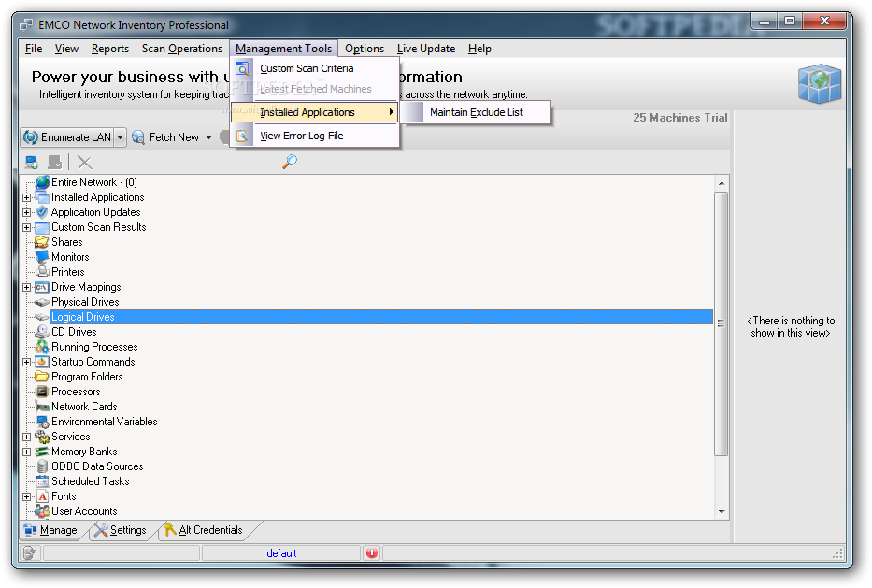Click the Drive Mappings icon
The width and height of the screenshot is (872, 588).
click(42, 287)
